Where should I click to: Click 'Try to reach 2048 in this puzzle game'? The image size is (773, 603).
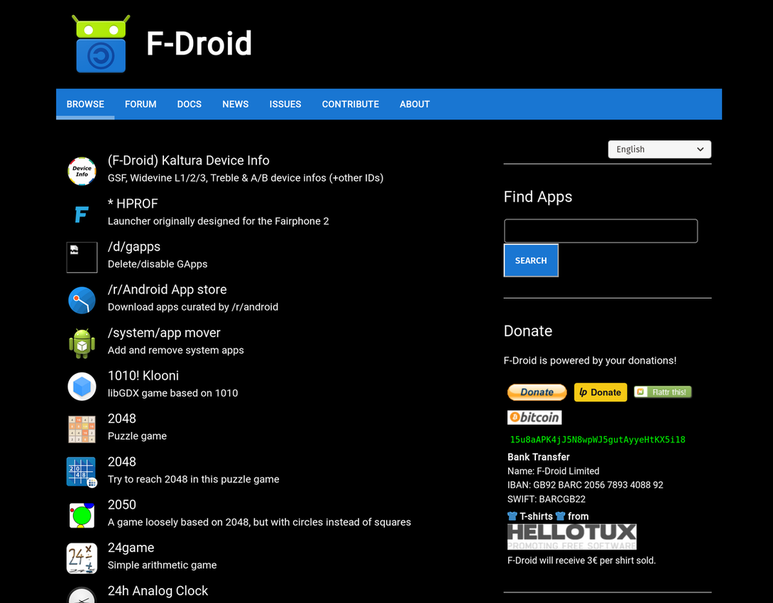coord(193,479)
